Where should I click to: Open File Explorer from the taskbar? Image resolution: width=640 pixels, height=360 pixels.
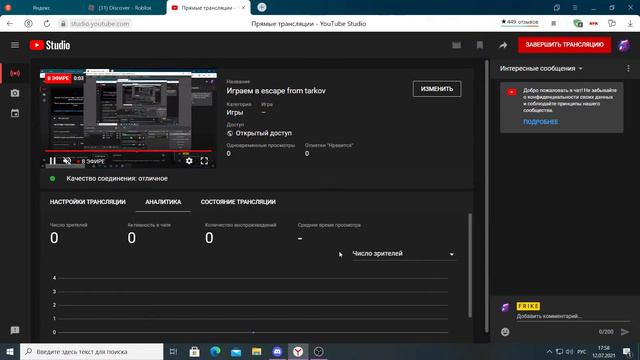(256, 351)
